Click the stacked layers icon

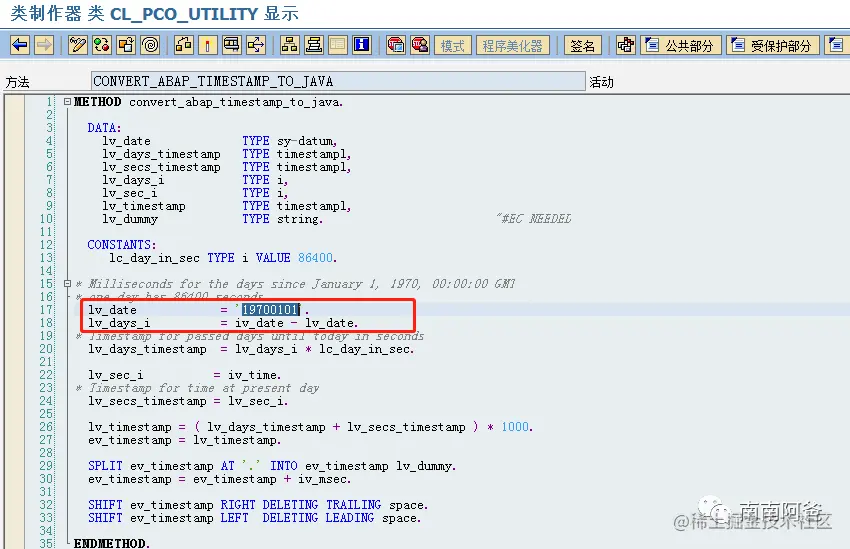click(313, 44)
